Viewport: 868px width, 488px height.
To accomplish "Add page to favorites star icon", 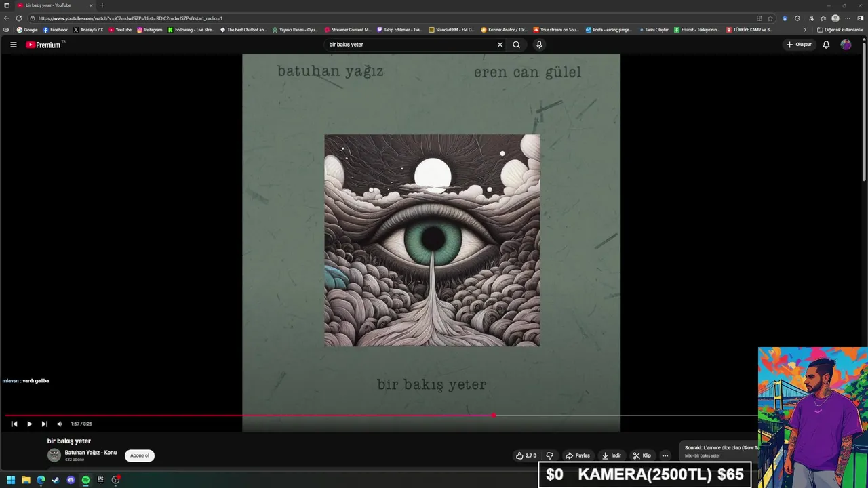I will coord(770,18).
